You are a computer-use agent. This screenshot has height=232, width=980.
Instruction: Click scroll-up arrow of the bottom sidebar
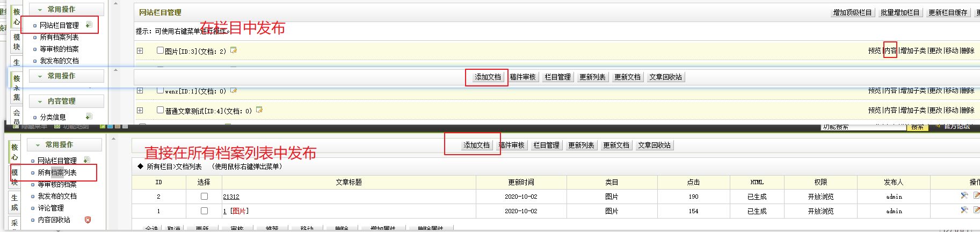coord(113,139)
